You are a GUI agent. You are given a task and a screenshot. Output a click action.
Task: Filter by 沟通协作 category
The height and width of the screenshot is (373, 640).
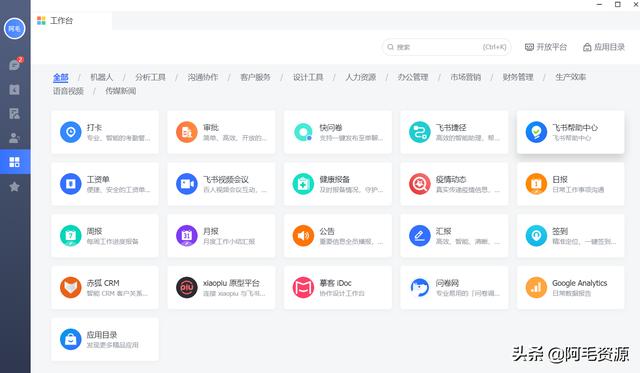[x=203, y=77]
